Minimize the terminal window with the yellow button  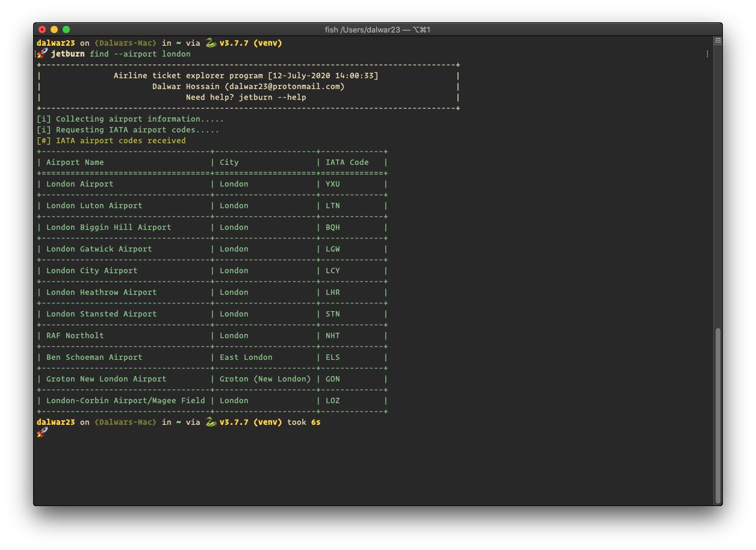pyautogui.click(x=54, y=29)
